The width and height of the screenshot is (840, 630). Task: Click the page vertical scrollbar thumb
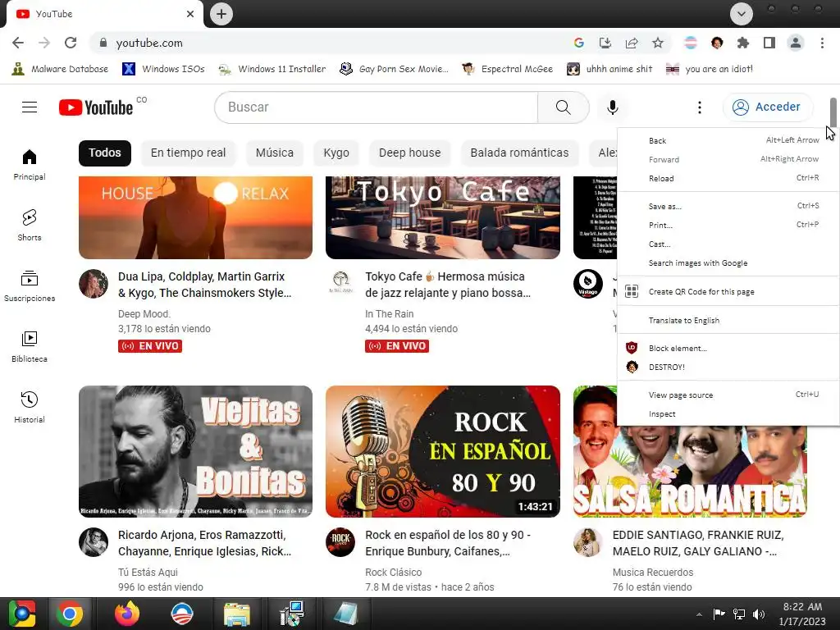coord(833,112)
